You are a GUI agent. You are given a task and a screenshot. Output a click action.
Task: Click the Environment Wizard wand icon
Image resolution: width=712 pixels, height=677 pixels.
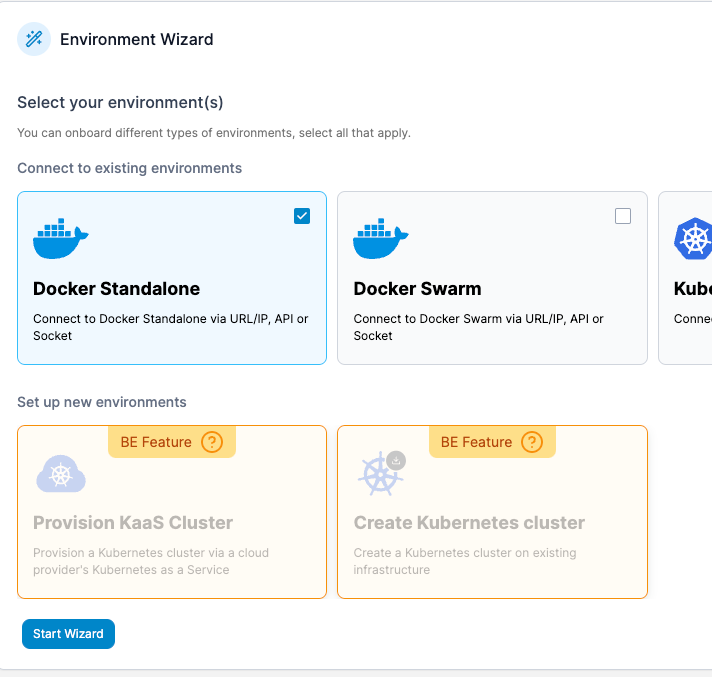click(34, 39)
